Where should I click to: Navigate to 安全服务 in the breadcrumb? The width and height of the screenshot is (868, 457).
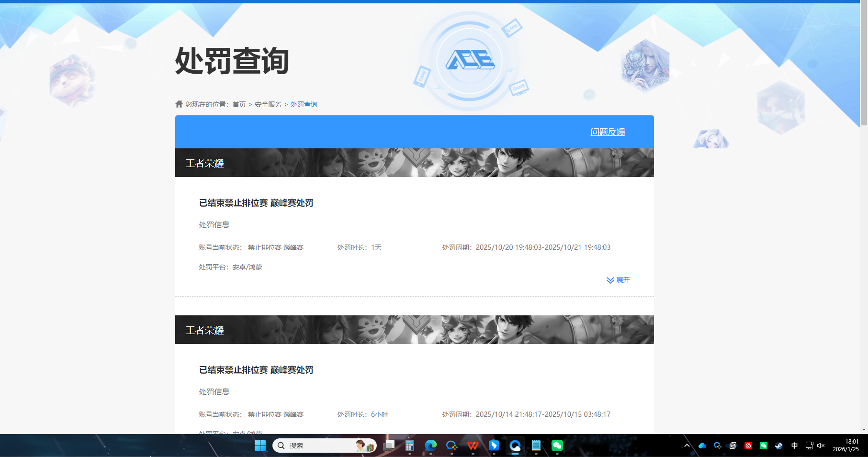tap(267, 104)
